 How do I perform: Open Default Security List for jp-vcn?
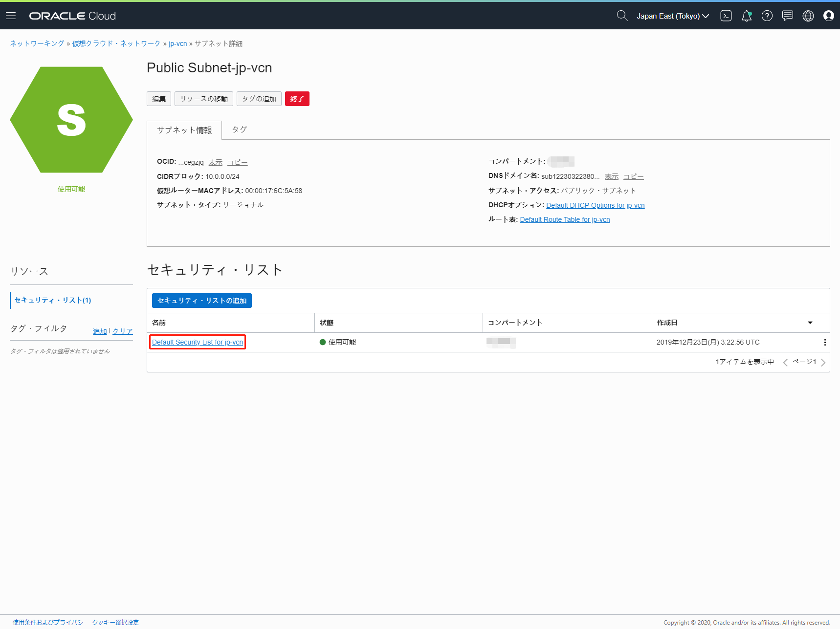pos(198,342)
